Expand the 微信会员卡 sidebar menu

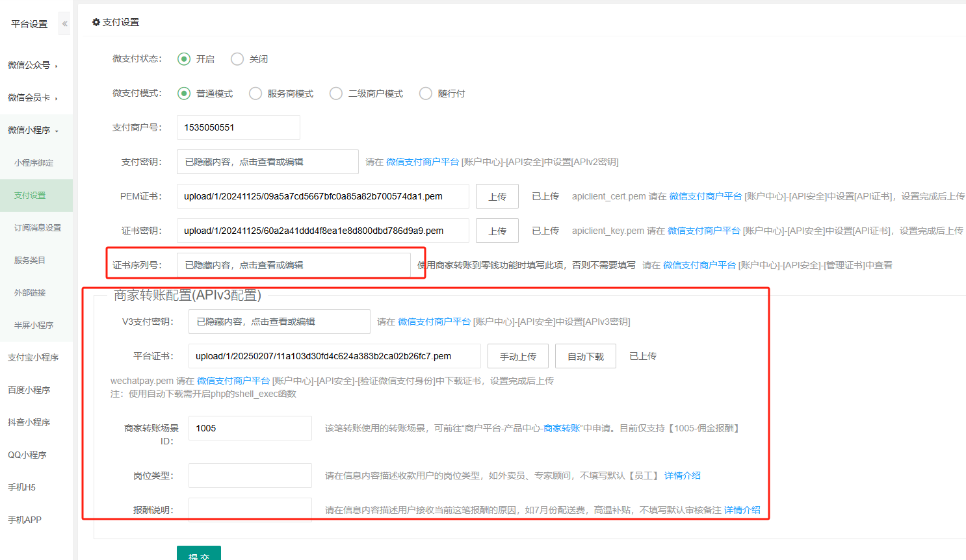[33, 97]
